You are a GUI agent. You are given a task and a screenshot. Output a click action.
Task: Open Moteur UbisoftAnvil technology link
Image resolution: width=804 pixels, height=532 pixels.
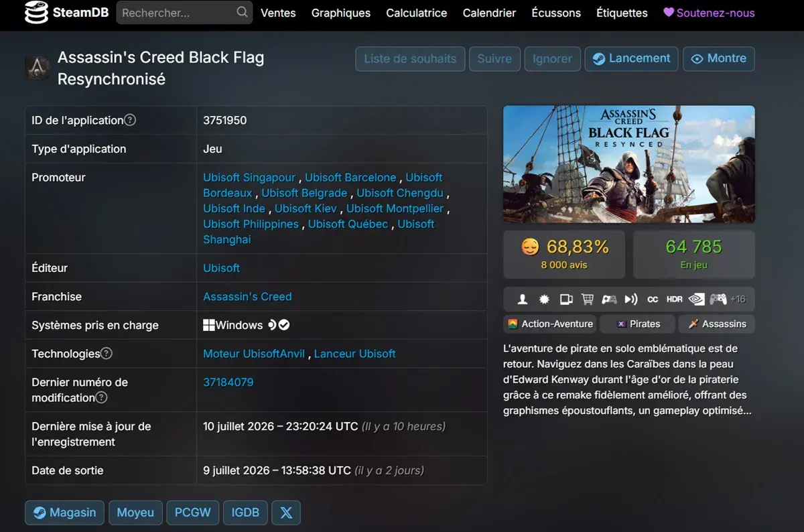click(254, 354)
